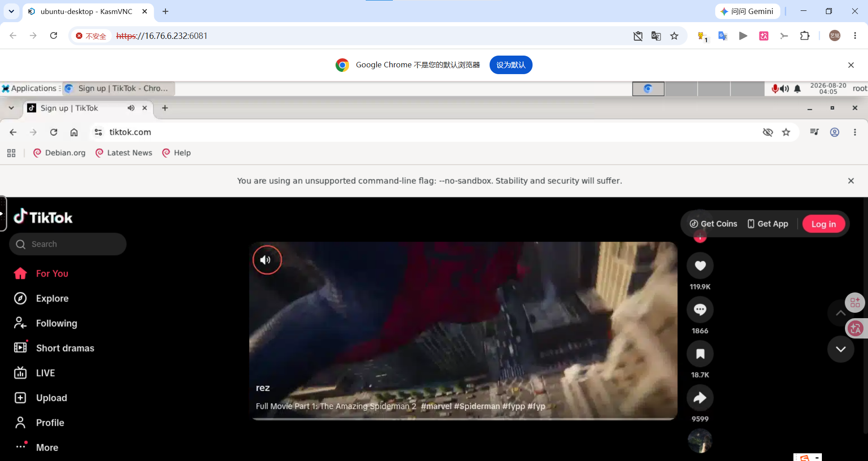868x461 pixels.
Task: Open comments on the video showing 1866
Action: tap(700, 310)
